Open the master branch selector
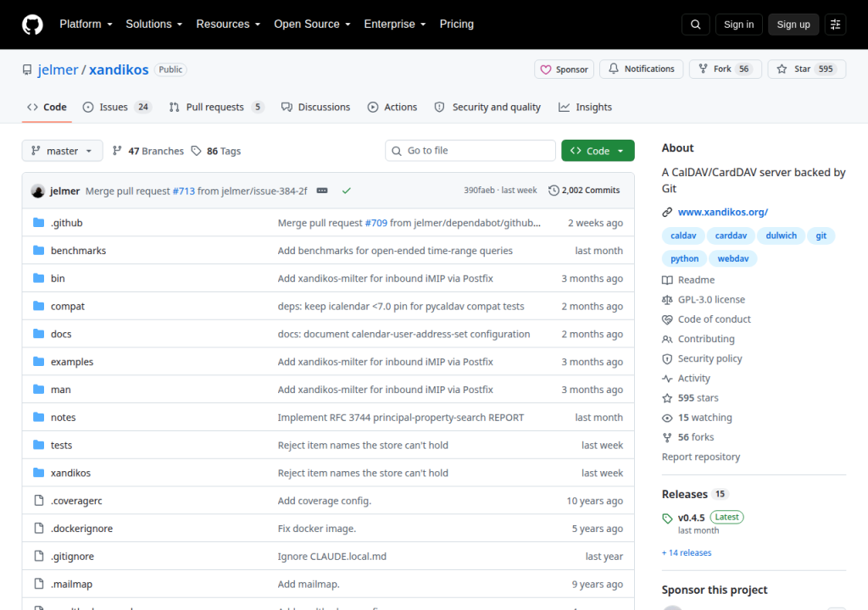868x610 pixels. [x=62, y=151]
